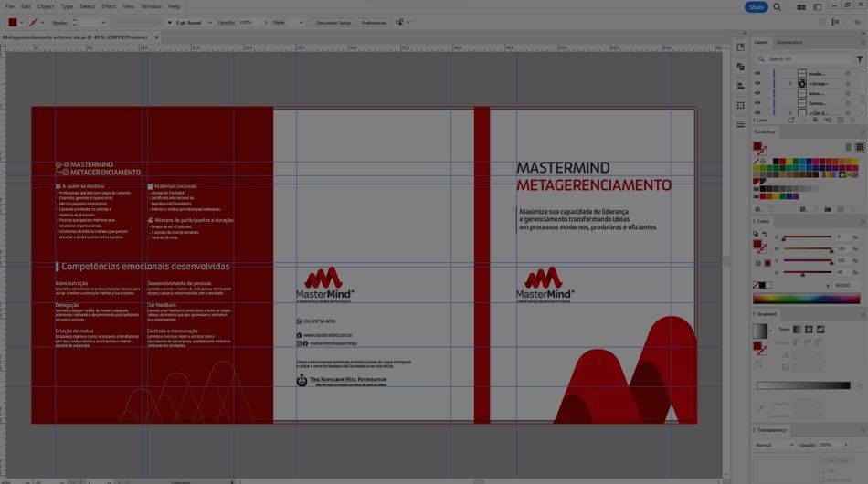Click the Fill color box in control bar
The height and width of the screenshot is (484, 868).
pos(12,23)
